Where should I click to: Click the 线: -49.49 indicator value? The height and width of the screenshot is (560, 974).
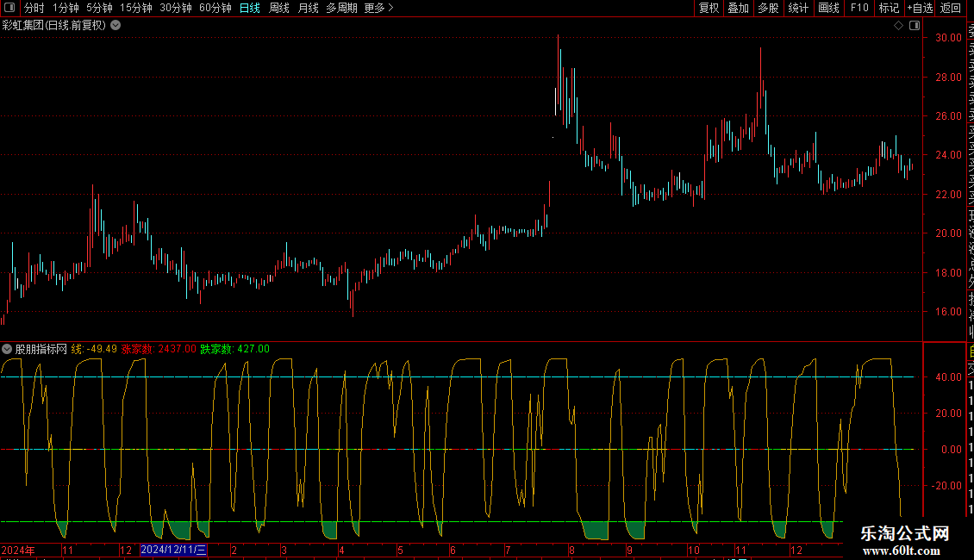pos(94,349)
